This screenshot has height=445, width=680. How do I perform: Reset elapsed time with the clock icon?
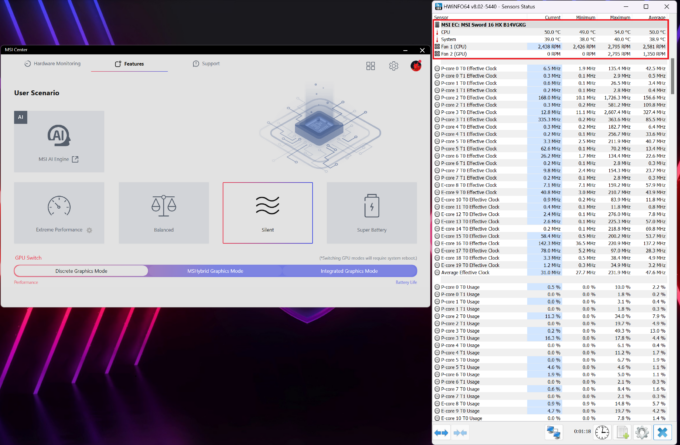tap(602, 432)
